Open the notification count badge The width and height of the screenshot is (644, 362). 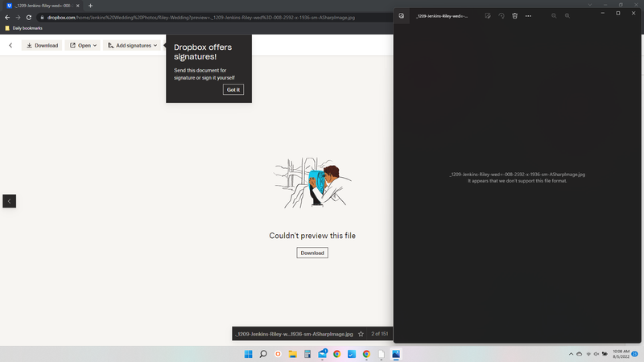tap(635, 354)
